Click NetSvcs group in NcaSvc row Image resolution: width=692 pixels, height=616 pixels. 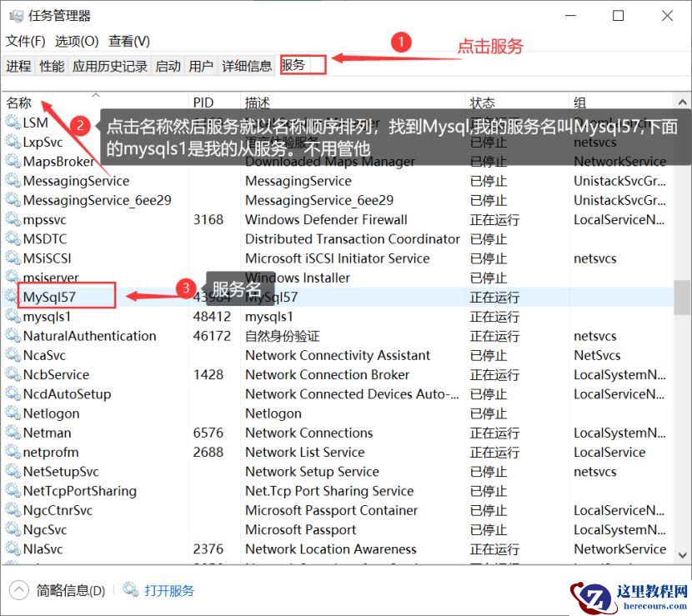point(597,355)
